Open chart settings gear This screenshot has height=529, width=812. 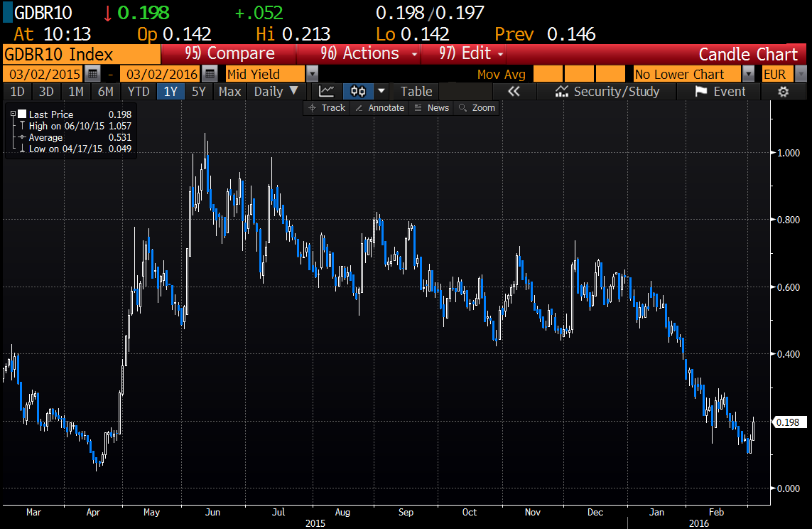(x=784, y=91)
